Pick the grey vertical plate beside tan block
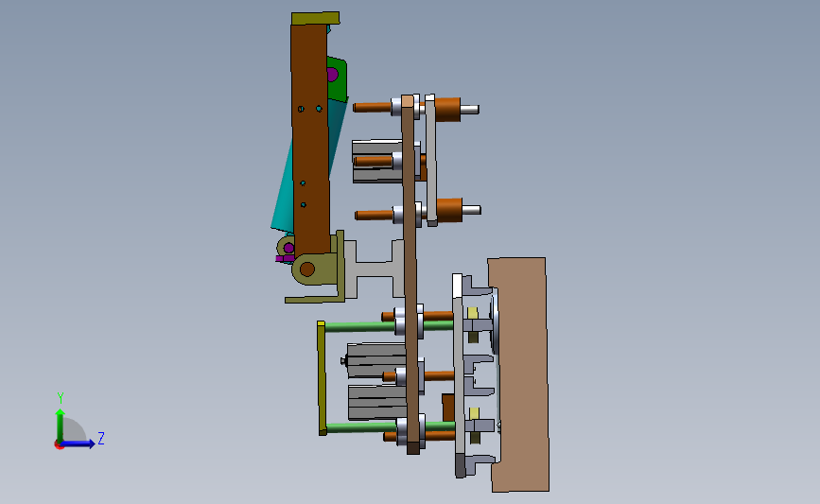Image resolution: width=820 pixels, height=504 pixels. (459, 374)
